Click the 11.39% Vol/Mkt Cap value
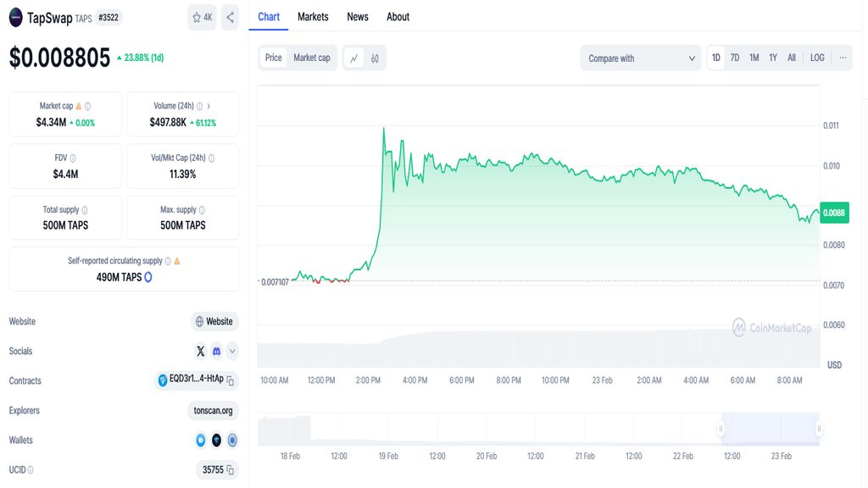 pyautogui.click(x=183, y=175)
